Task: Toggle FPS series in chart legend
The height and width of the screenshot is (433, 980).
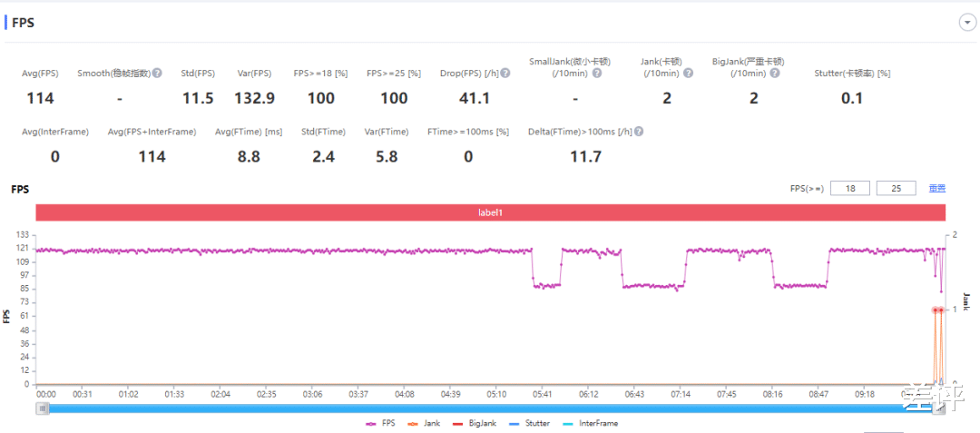Action: [378, 424]
